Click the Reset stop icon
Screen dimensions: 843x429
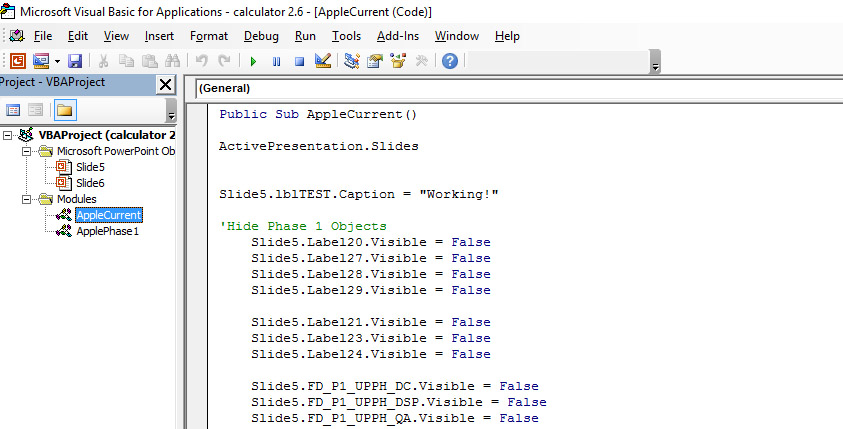coord(299,61)
